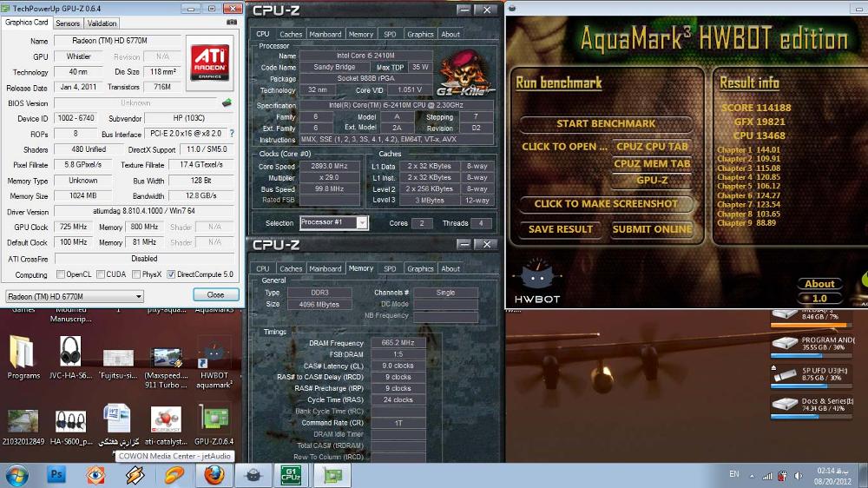Click the taskbar clock showing 02:14
Screen dimensions: 868x488
[832, 476]
